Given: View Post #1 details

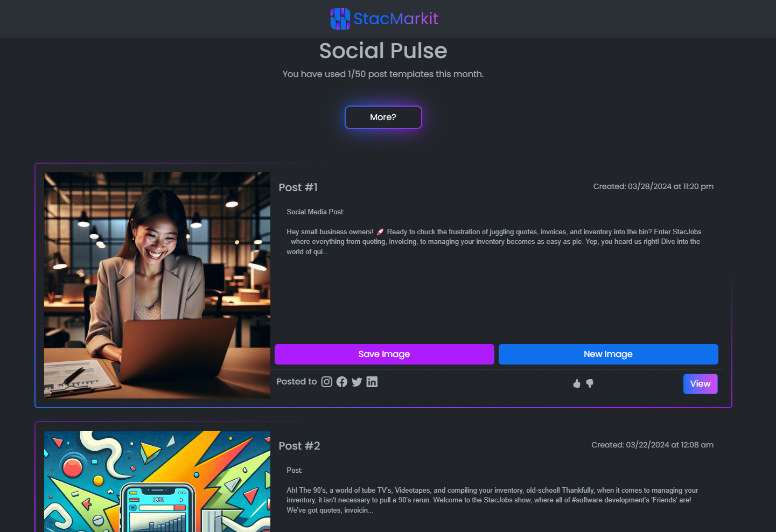Looking at the screenshot, I should [x=701, y=384].
